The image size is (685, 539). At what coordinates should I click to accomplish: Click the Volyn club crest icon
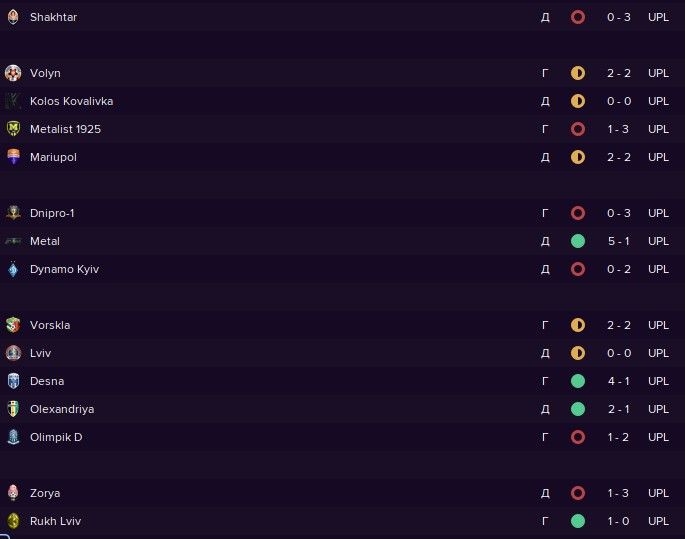pyautogui.click(x=13, y=73)
